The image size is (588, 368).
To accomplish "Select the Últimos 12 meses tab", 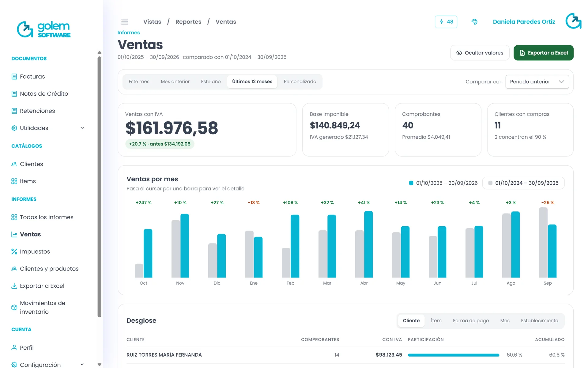I will 252,82.
